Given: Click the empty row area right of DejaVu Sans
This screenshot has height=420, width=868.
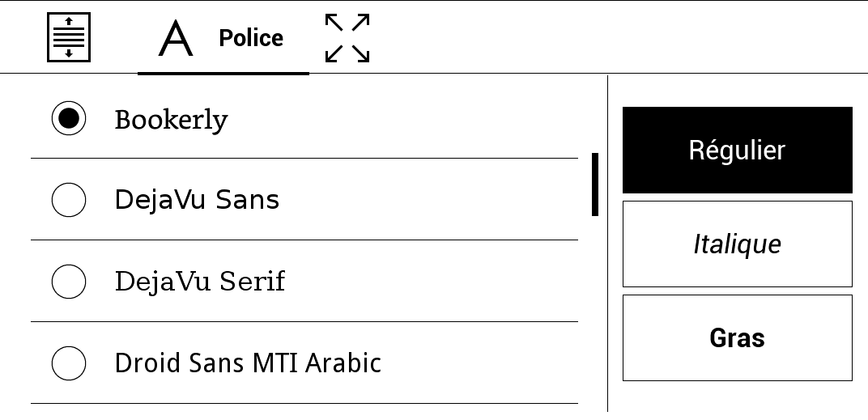Looking at the screenshot, I should [x=429, y=200].
